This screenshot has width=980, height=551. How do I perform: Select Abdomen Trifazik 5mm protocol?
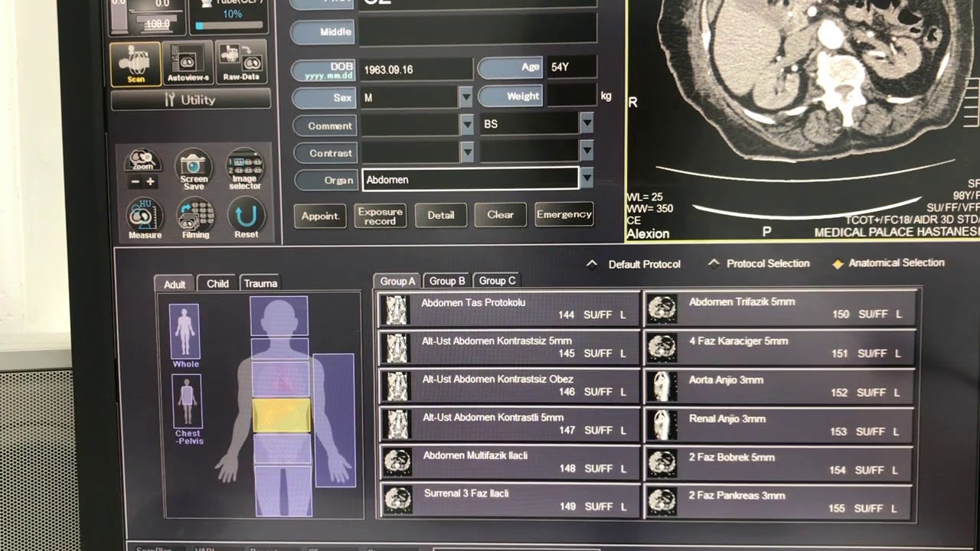click(779, 308)
